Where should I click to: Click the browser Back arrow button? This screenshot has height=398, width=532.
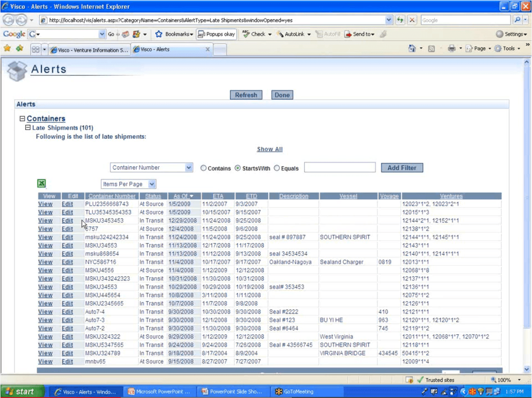pyautogui.click(x=9, y=20)
